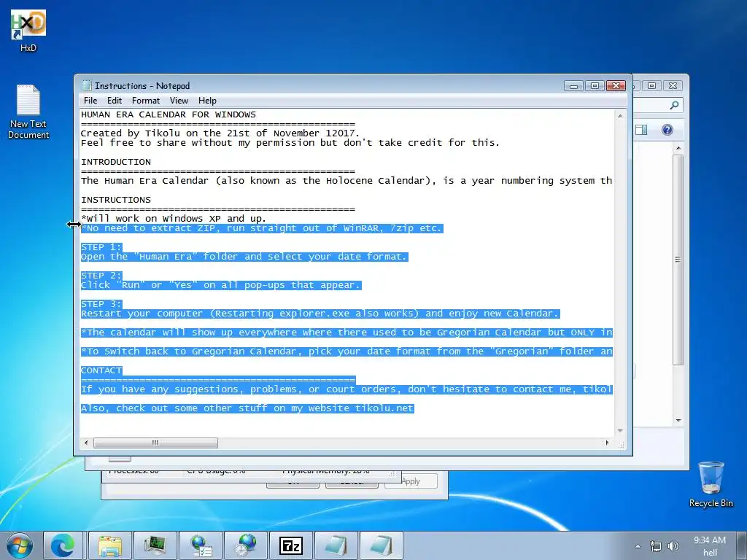Switch to 7-Zip taskbar button

coord(290,545)
